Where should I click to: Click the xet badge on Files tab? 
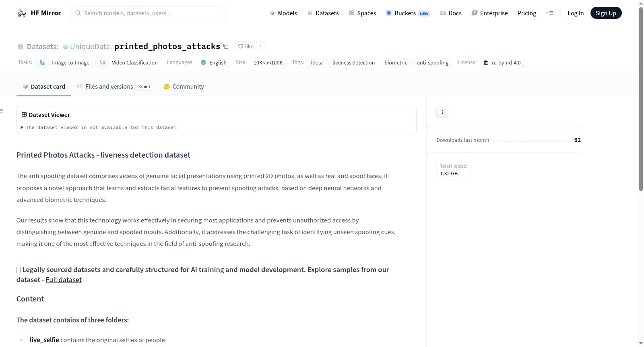(144, 87)
